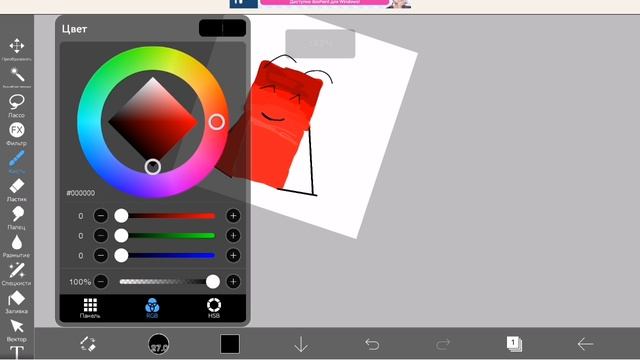Increase blue value with plus button
640x360 pixels.
(233, 256)
